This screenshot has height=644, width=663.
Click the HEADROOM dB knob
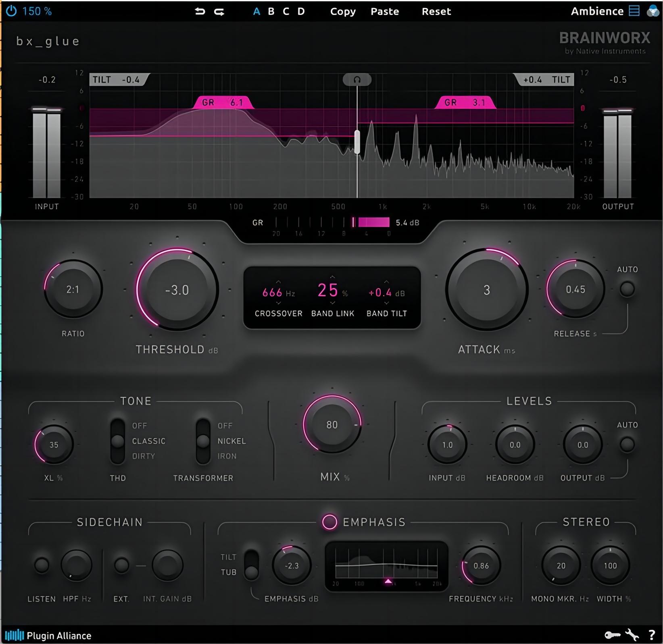tap(515, 445)
